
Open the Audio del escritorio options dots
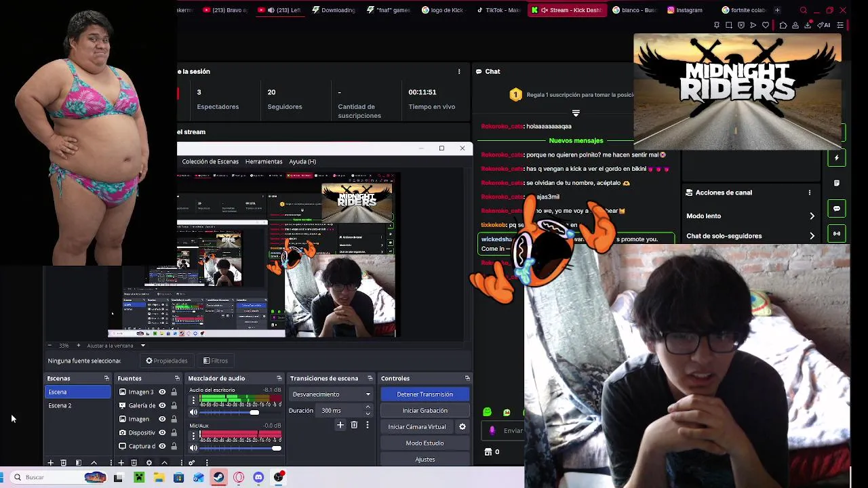pos(193,401)
